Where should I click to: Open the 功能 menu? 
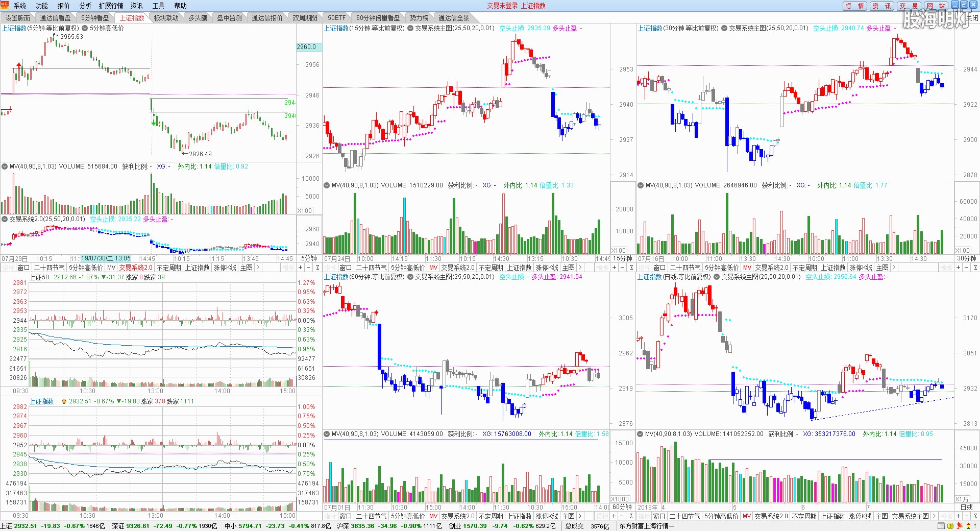point(42,6)
